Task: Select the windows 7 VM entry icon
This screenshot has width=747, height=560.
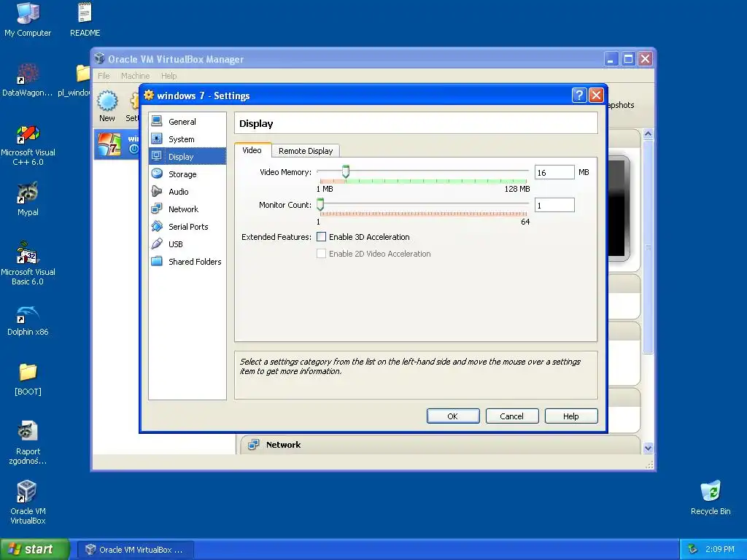Action: click(109, 144)
